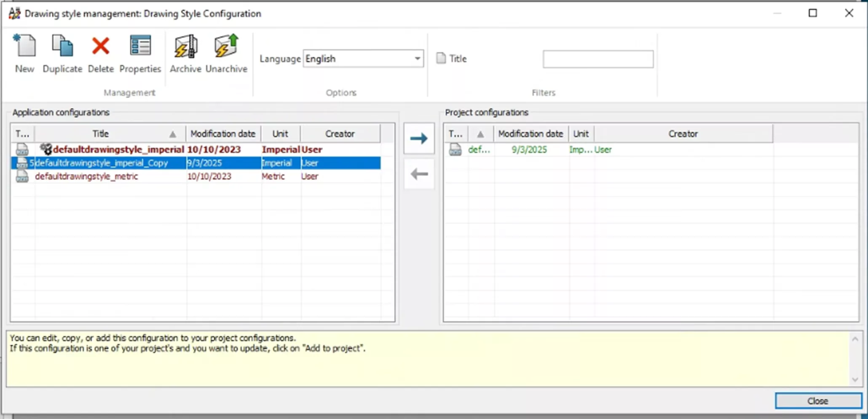This screenshot has width=868, height=419.
Task: Click Unit column header in Project configurations
Action: [x=581, y=134]
